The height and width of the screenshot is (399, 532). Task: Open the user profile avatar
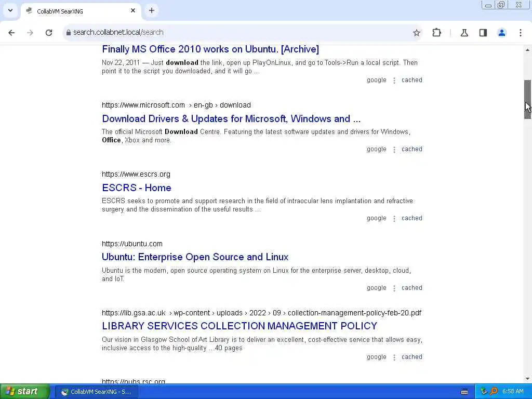[x=501, y=33]
